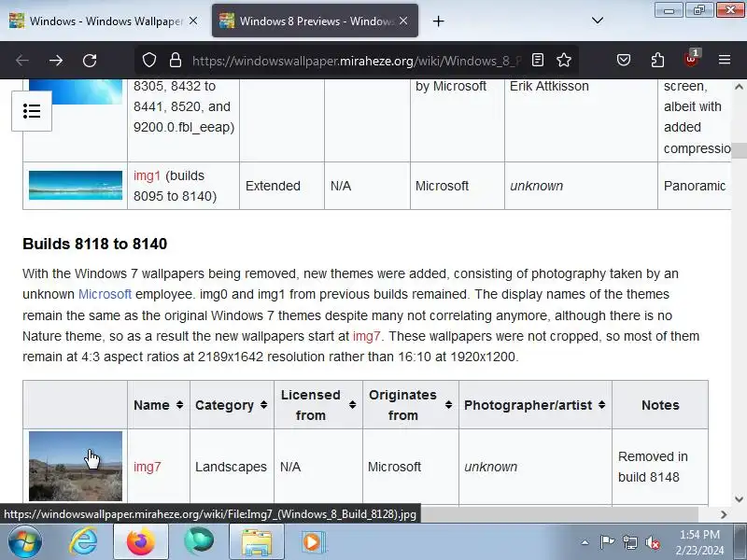Open muted volume tray icon

pos(653,542)
